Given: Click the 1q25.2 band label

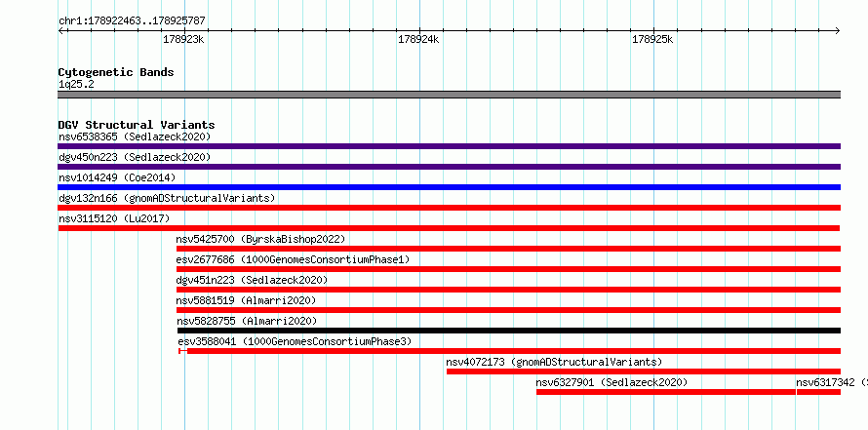Looking at the screenshot, I should [76, 85].
